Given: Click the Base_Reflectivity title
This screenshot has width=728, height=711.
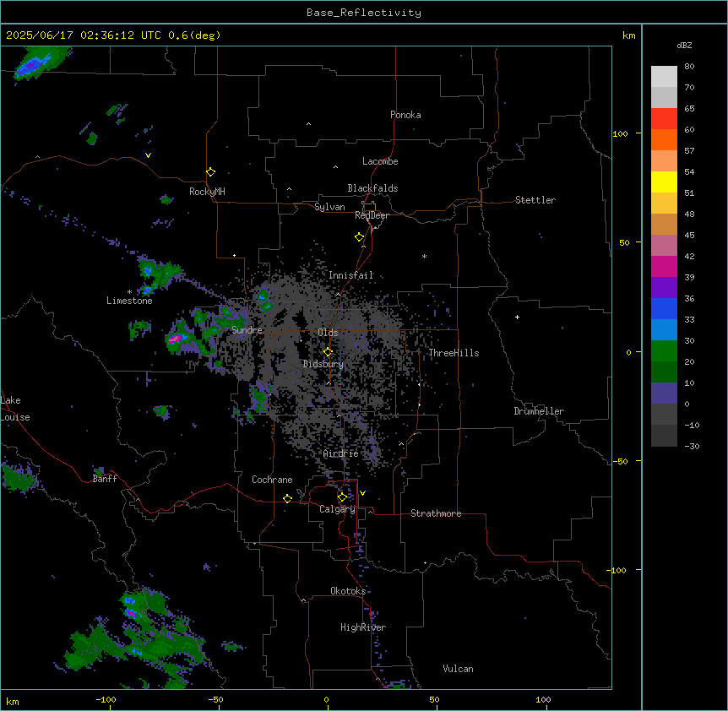Looking at the screenshot, I should tap(364, 13).
